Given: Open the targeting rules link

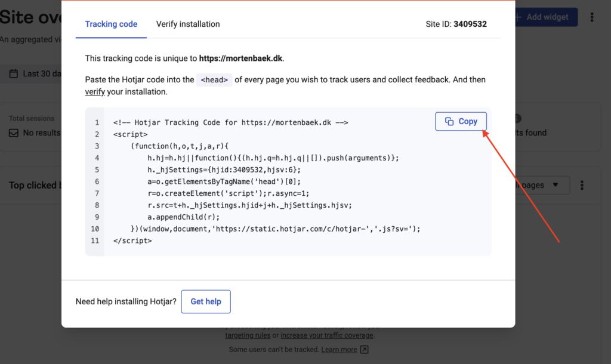Looking at the screenshot, I should click(x=248, y=336).
